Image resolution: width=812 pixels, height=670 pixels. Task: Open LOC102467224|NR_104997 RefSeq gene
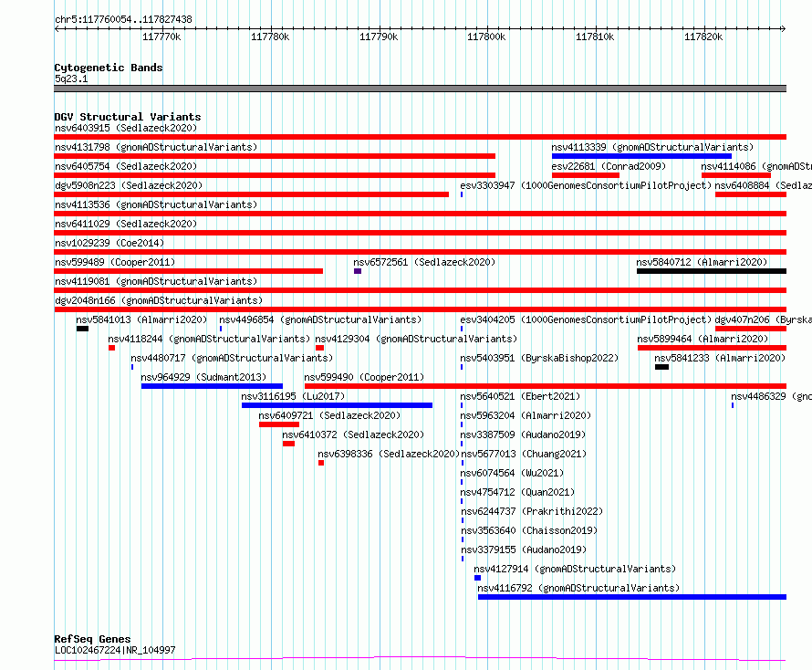115,650
